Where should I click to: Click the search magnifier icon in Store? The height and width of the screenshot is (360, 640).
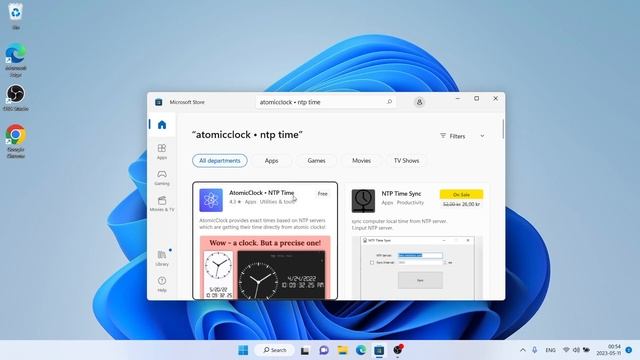pos(389,102)
